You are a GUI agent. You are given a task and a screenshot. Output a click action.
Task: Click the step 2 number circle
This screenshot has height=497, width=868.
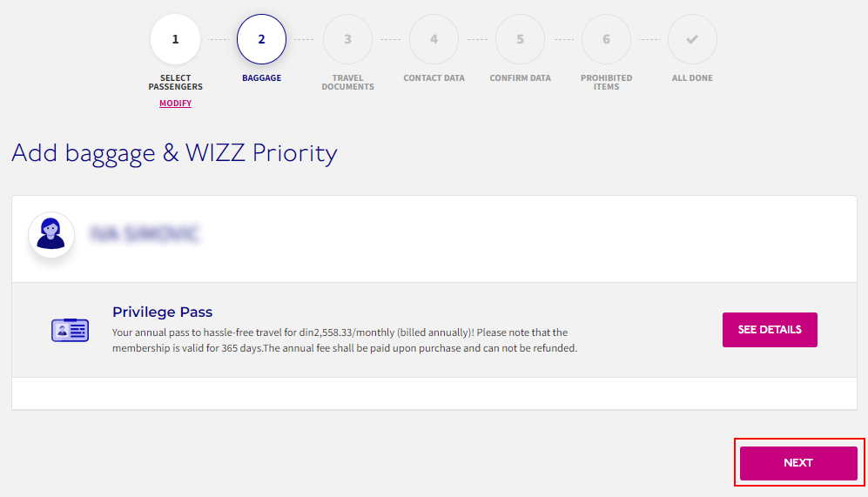[x=261, y=39]
